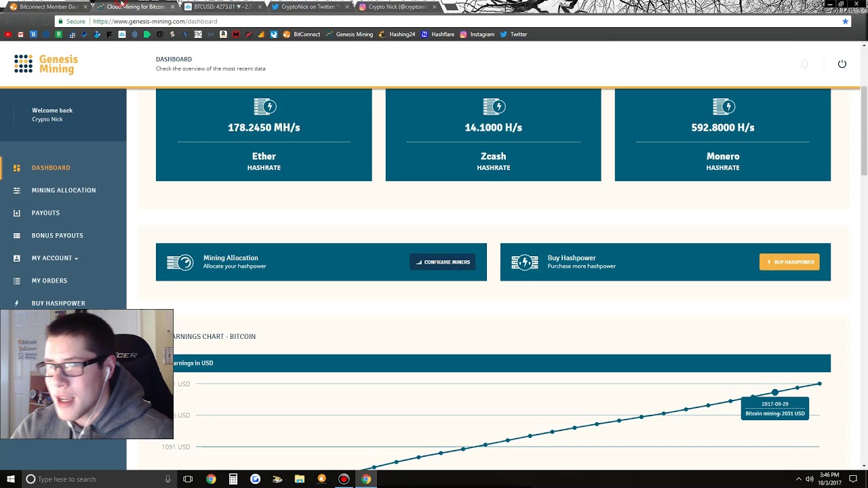Image resolution: width=868 pixels, height=488 pixels.
Task: Open File Explorer from the taskbar
Action: coord(299,479)
